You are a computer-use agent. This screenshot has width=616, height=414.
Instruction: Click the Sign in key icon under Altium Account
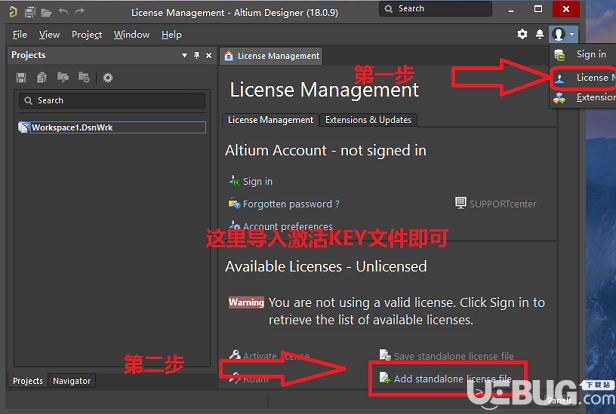(234, 181)
